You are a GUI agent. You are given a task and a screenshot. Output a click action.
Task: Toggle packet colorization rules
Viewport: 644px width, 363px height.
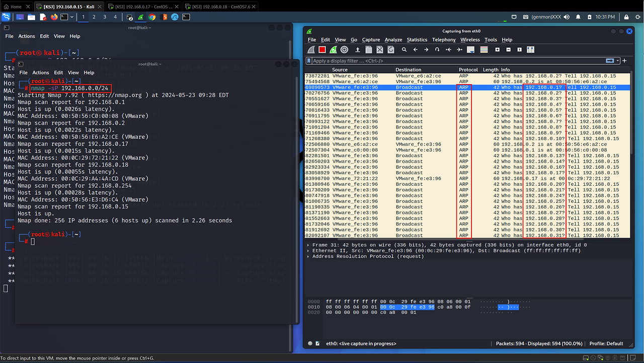(x=484, y=50)
